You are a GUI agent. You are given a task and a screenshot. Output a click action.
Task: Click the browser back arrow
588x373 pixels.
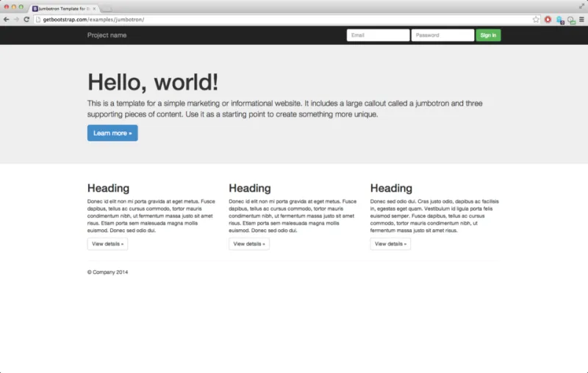tap(7, 20)
